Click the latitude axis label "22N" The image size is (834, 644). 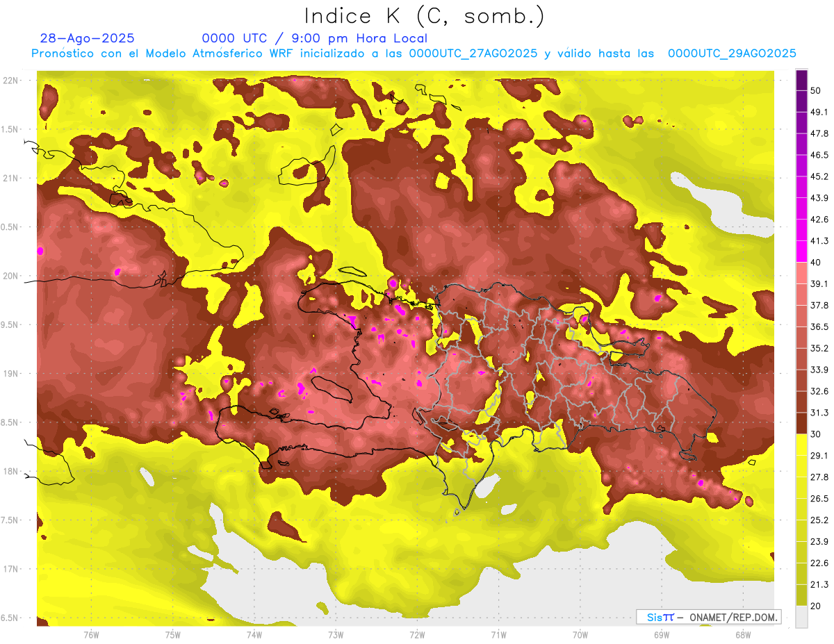[10, 81]
